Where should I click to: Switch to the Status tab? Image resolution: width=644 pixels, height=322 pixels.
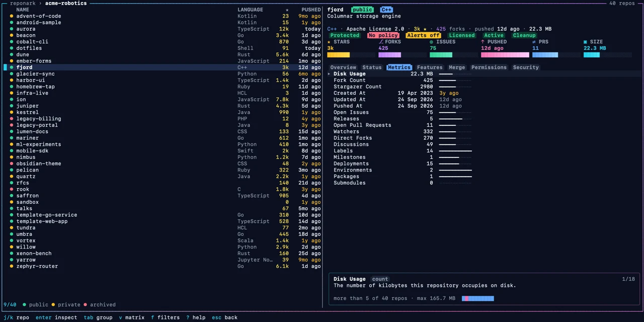tap(372, 67)
